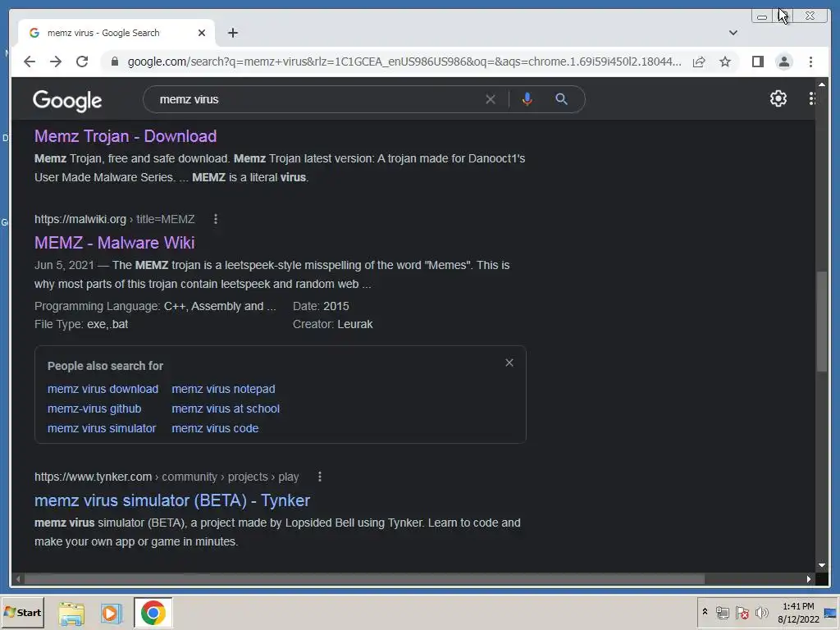Start voice search with the microphone icon
Screen dimensions: 840x630
tap(527, 99)
